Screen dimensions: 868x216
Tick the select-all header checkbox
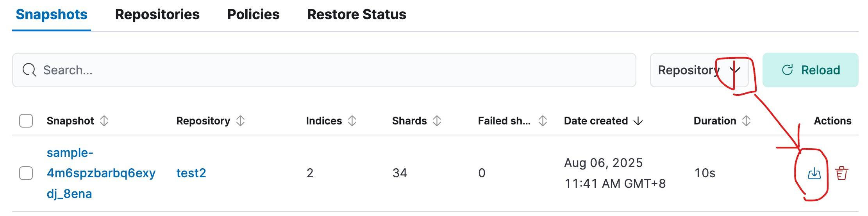[x=26, y=121]
